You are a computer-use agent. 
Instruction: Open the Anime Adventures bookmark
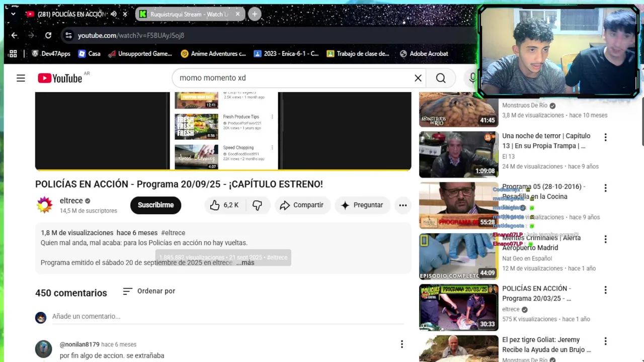pyautogui.click(x=213, y=54)
